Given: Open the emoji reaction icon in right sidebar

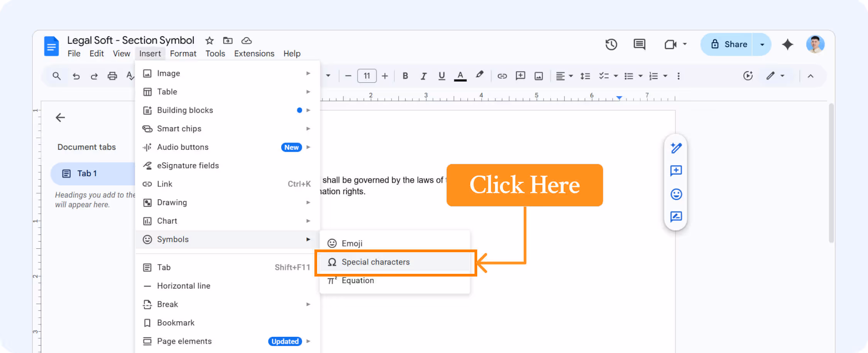Looking at the screenshot, I should (675, 194).
